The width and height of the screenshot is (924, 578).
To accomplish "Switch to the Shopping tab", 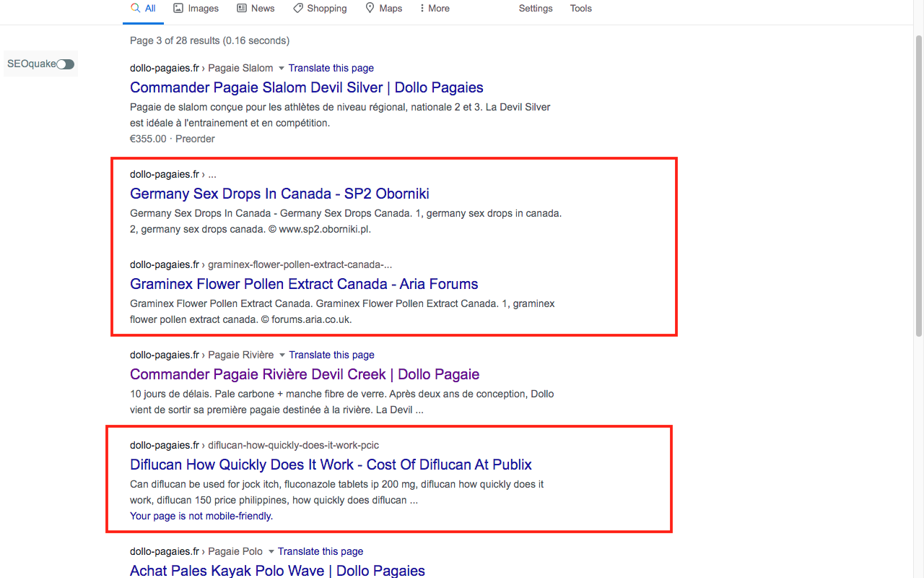I will [x=320, y=9].
